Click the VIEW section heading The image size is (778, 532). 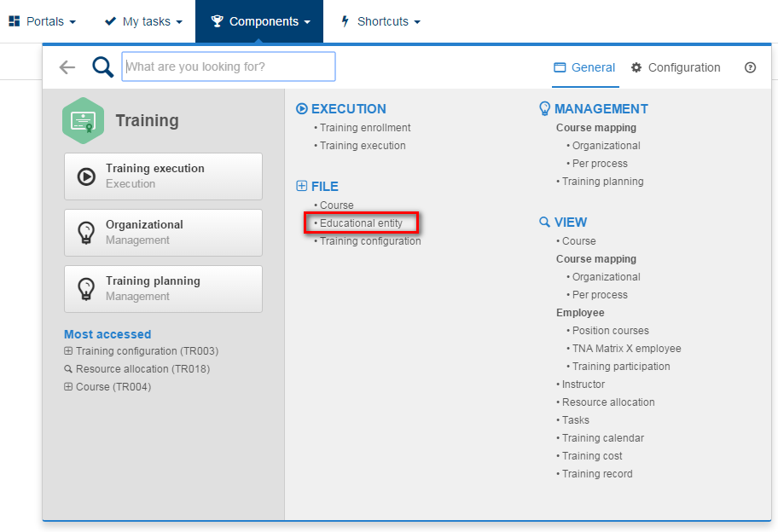[x=571, y=223]
